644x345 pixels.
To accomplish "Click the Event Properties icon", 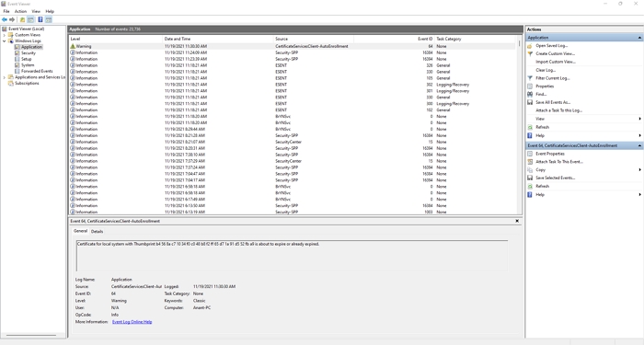I will [530, 154].
